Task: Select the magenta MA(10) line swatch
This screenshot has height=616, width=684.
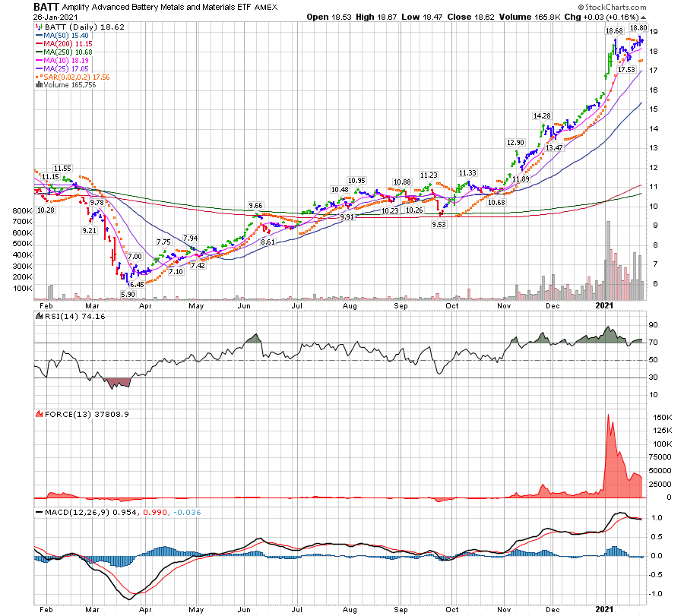Action: pos(39,61)
